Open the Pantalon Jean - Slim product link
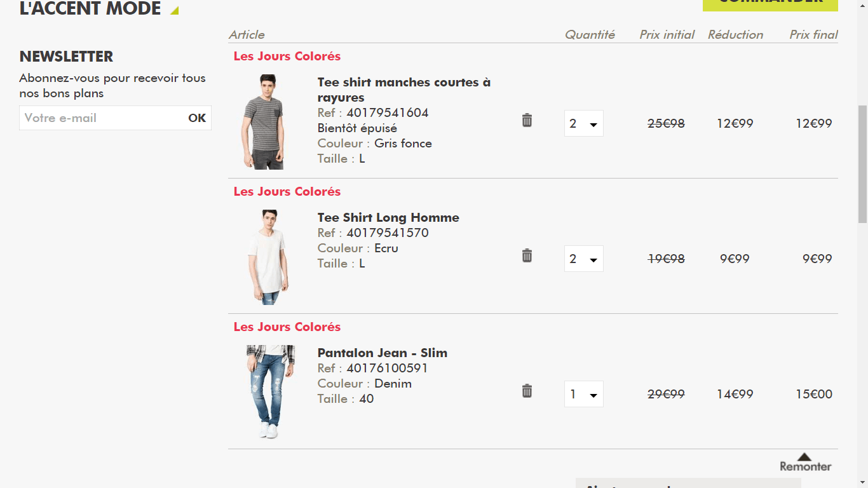Screen dimensions: 868x488 [383, 353]
